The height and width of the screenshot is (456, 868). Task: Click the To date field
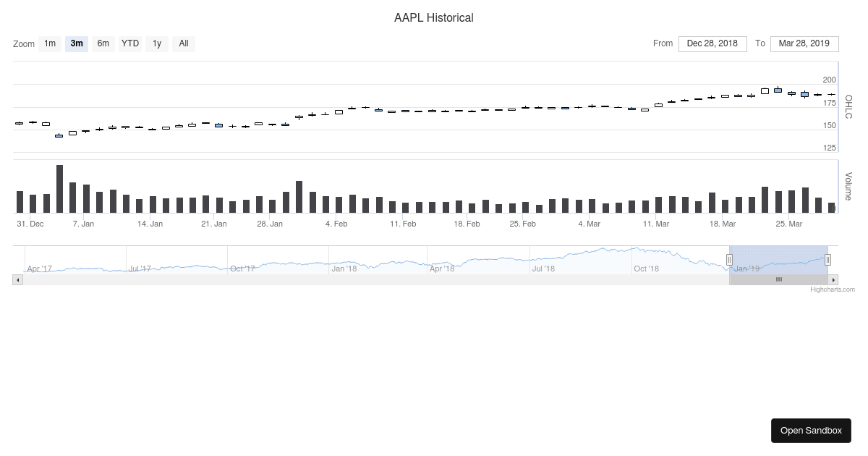804,43
